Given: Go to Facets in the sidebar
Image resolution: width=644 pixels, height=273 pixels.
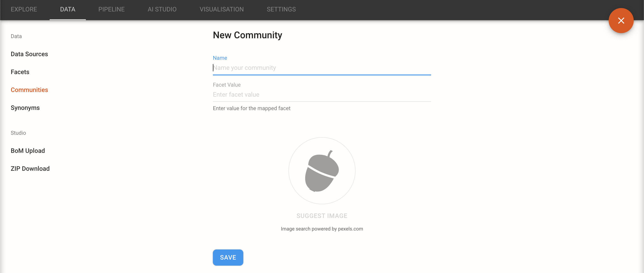Looking at the screenshot, I should [x=20, y=72].
